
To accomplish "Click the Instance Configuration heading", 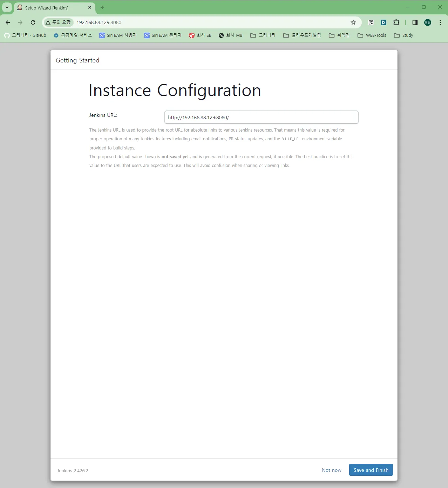I will click(175, 91).
